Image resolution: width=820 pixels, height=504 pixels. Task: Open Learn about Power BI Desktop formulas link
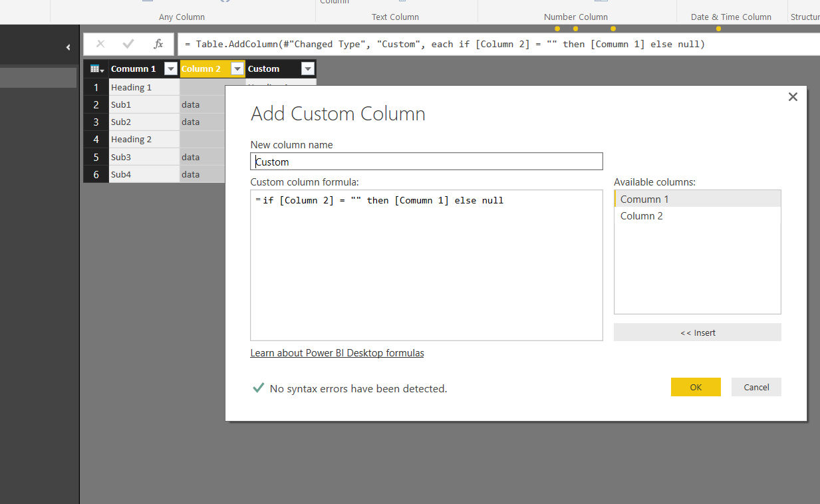click(x=337, y=353)
